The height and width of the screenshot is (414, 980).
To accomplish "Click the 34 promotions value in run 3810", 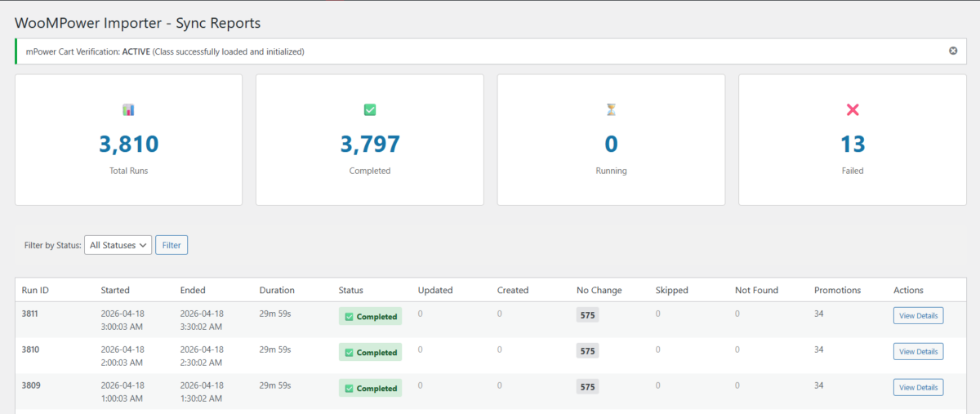I will pyautogui.click(x=819, y=349).
